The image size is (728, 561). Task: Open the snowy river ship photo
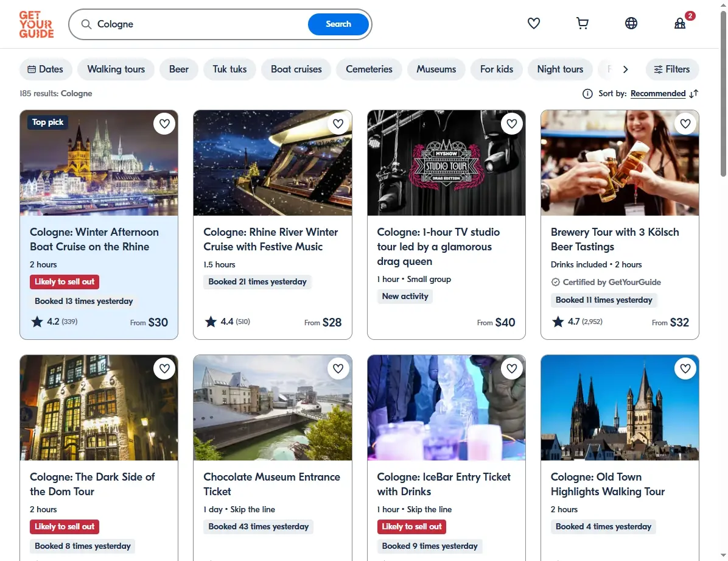(273, 163)
